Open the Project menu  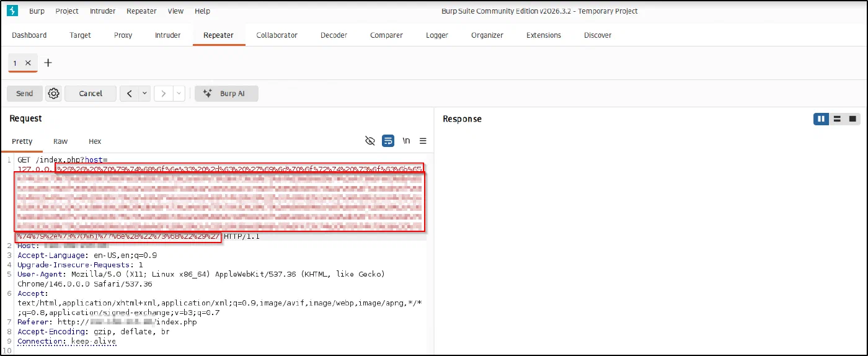point(67,11)
